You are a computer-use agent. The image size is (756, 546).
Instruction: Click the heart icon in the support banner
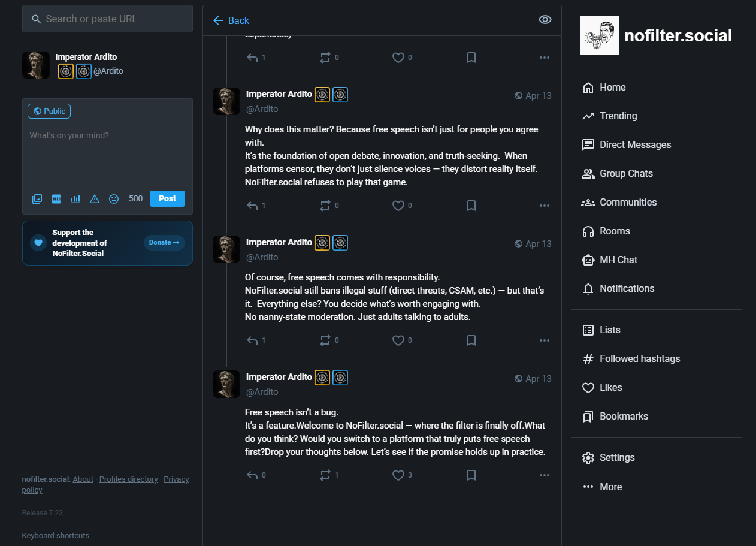38,243
